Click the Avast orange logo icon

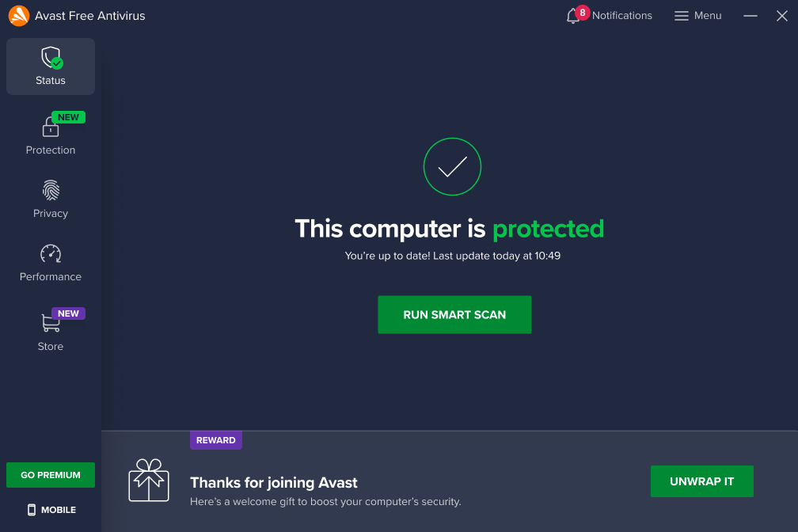coord(19,16)
